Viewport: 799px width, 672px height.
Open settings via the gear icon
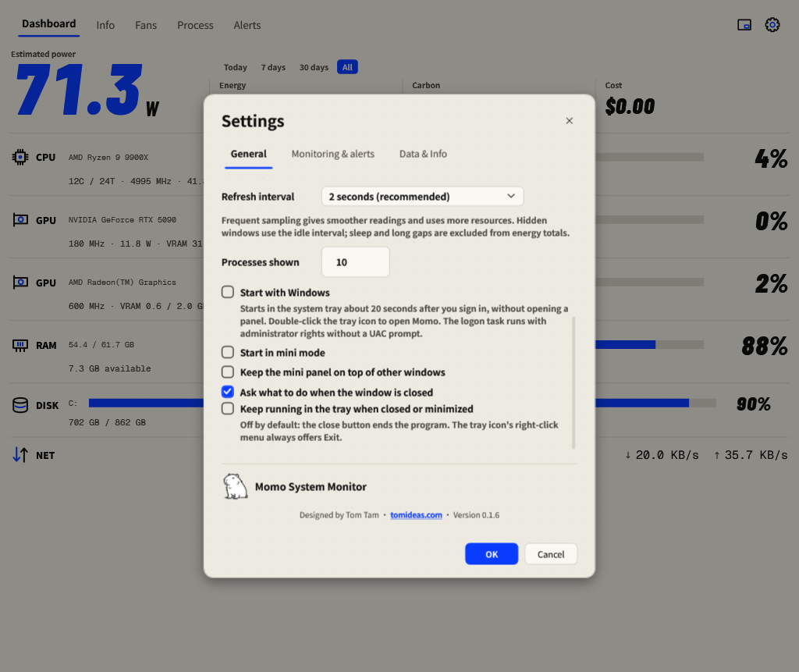[x=772, y=24]
